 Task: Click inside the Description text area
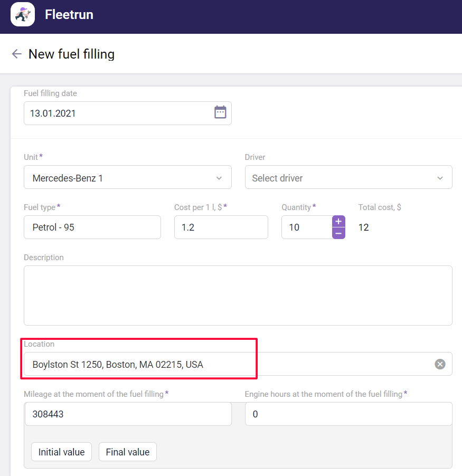(238, 296)
